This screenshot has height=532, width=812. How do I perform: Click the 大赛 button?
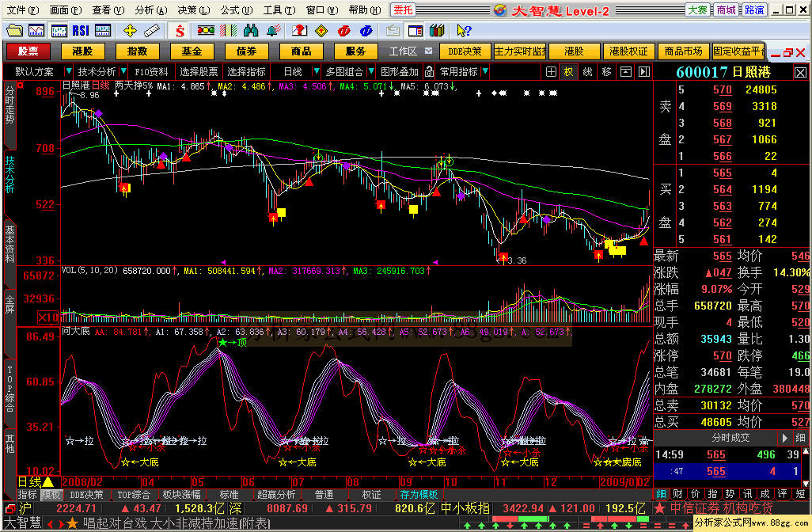tap(697, 9)
